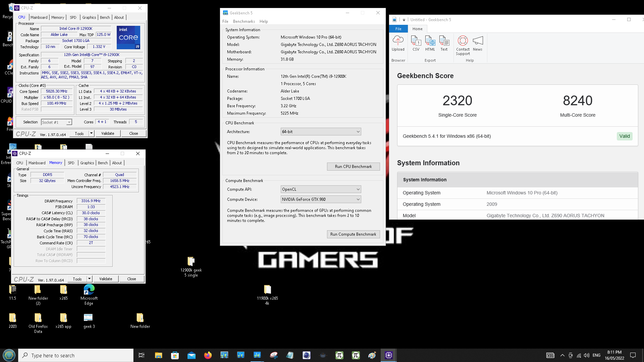Image resolution: width=644 pixels, height=362 pixels.
Task: Switch to Mainboard tab in top CPU-Z
Action: click(x=39, y=17)
